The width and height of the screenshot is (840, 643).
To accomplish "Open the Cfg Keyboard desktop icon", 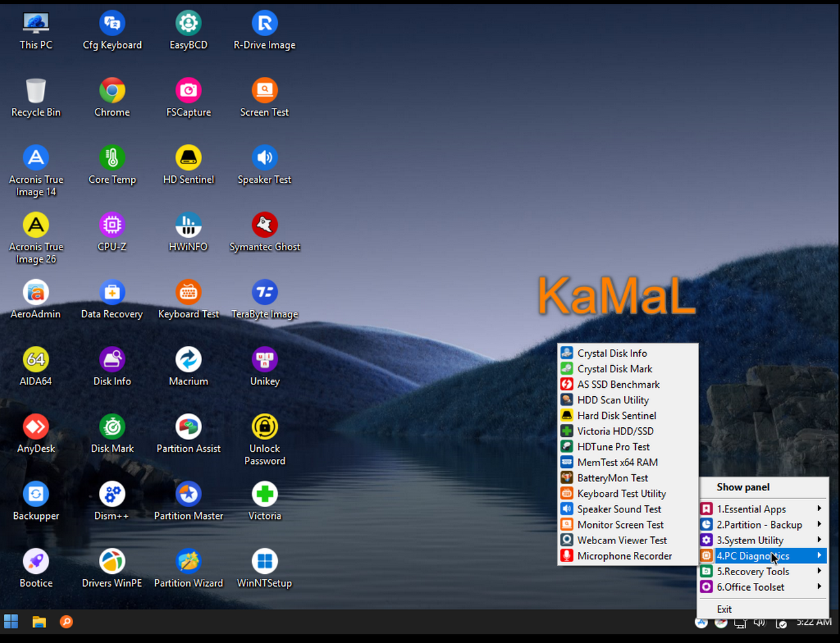I will click(112, 32).
